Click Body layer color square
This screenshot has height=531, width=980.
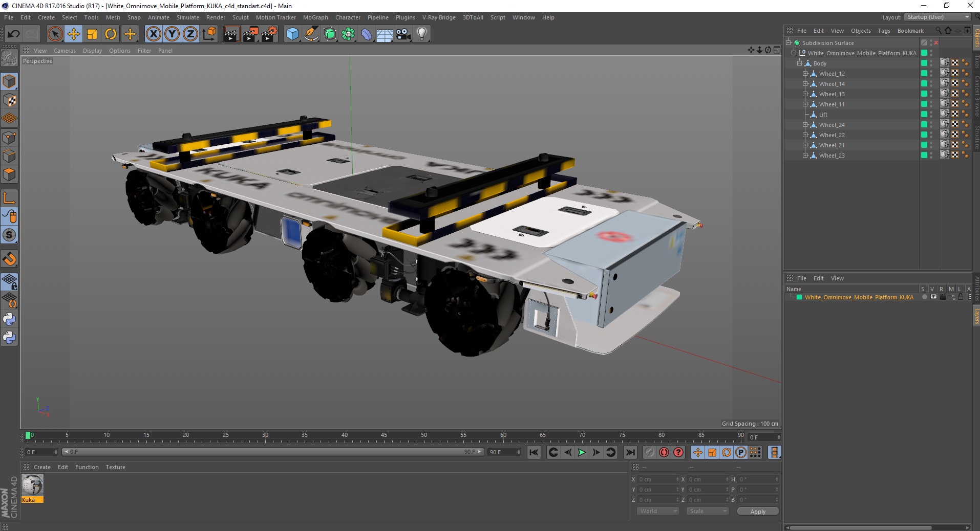point(924,63)
